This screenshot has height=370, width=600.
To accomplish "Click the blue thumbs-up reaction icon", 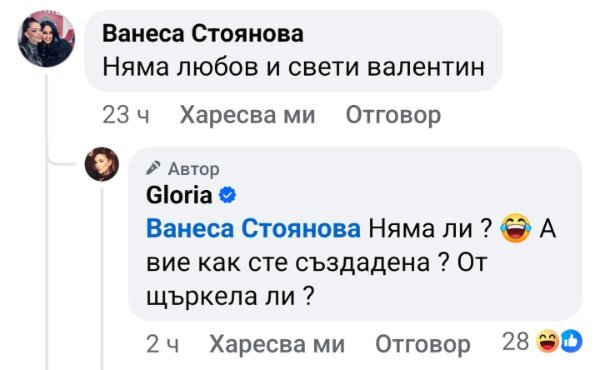I will point(572,341).
